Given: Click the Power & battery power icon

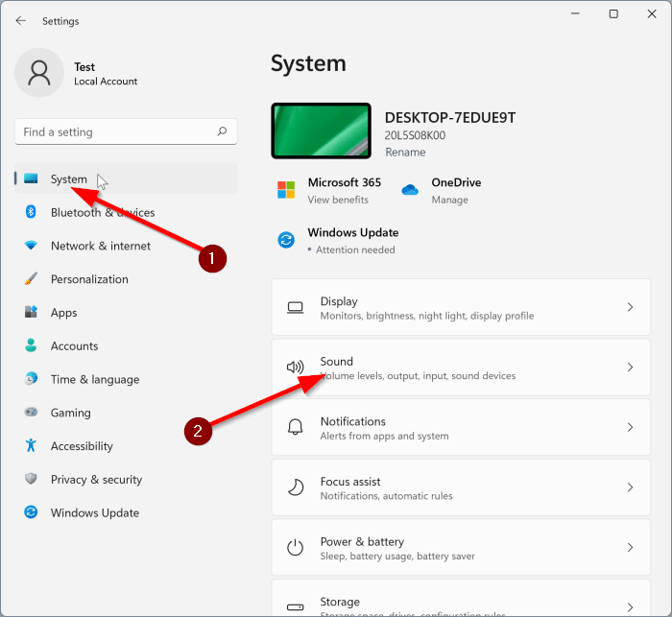Looking at the screenshot, I should [x=296, y=547].
